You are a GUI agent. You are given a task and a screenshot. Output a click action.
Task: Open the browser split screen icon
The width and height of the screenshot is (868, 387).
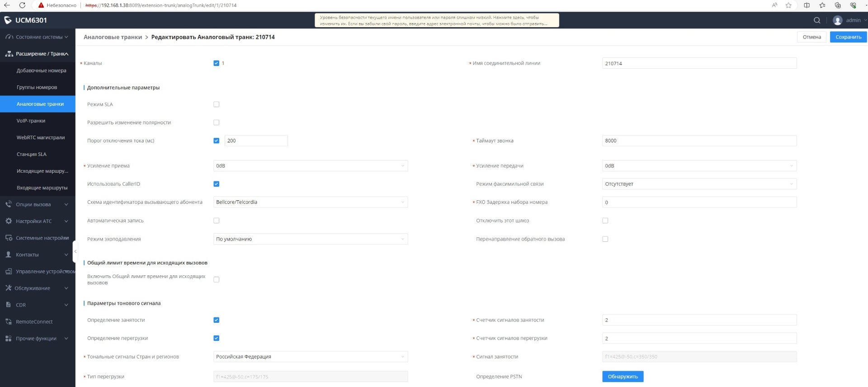tap(807, 5)
